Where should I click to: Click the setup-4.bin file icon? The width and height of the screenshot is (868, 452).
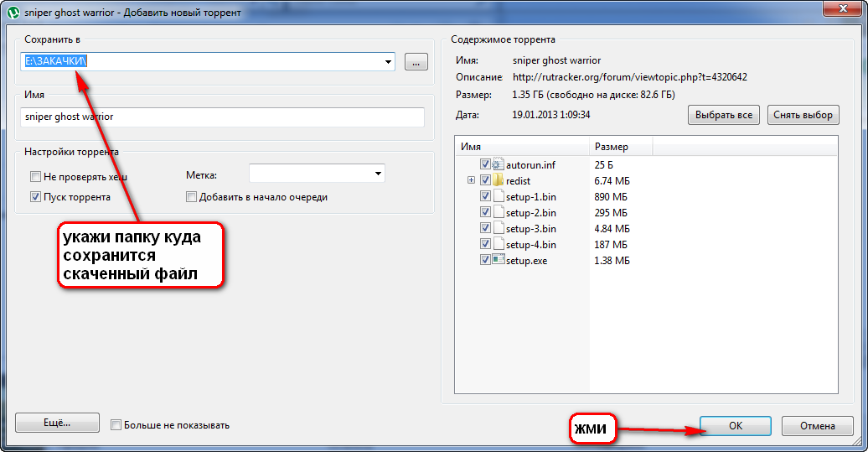coord(498,244)
